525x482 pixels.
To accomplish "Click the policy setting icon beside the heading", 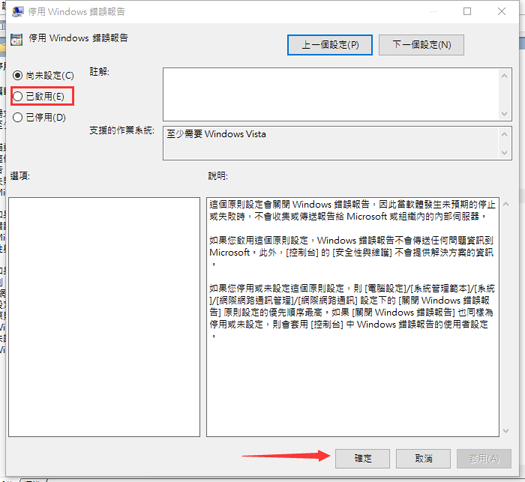I will 16,39.
